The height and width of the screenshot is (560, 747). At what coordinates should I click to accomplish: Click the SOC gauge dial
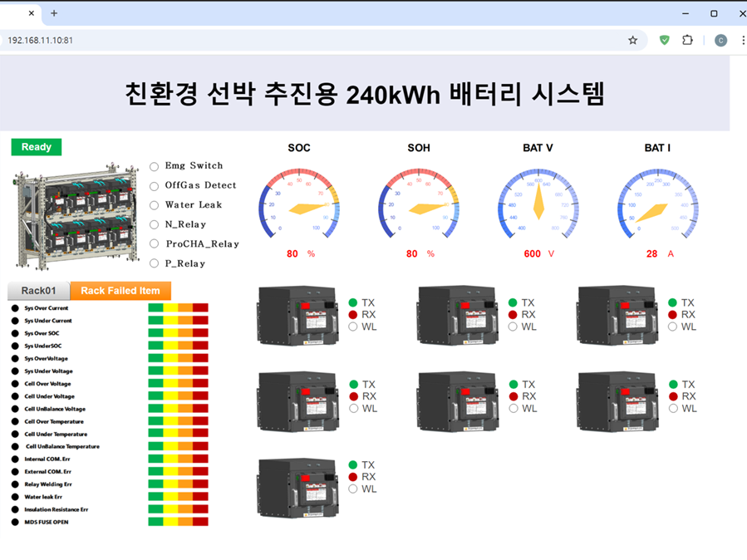pyautogui.click(x=299, y=204)
